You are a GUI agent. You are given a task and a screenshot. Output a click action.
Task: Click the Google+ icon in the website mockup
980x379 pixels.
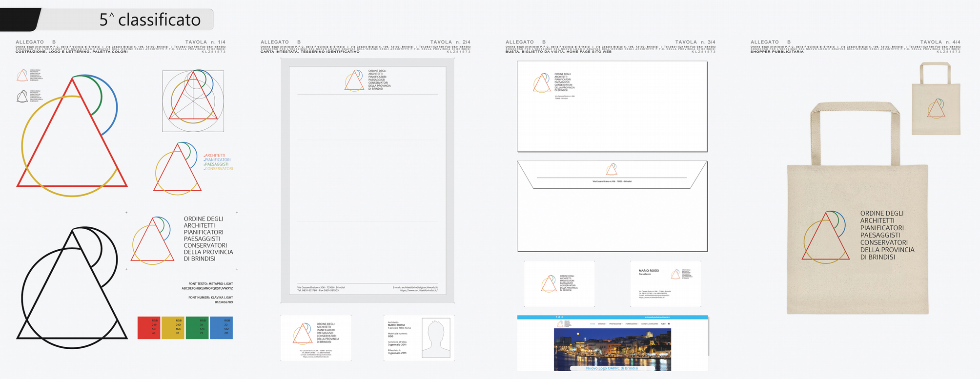562,317
